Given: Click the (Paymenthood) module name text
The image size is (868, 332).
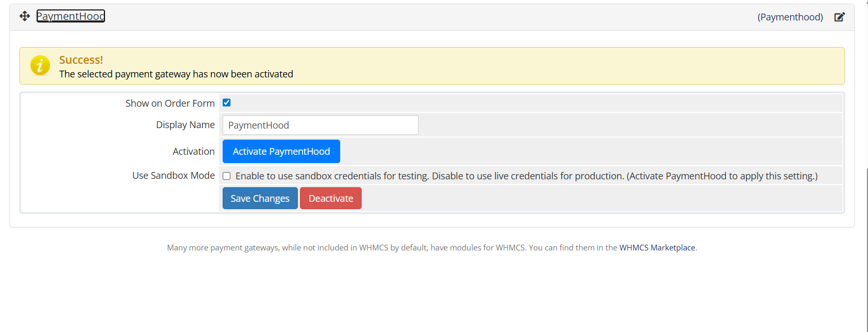Looking at the screenshot, I should coord(790,17).
